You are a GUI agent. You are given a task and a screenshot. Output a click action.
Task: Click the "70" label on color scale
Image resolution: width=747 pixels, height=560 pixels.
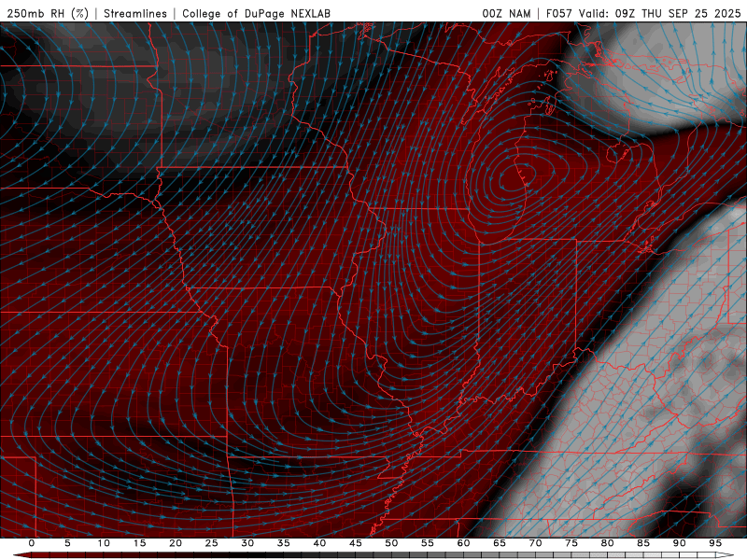(535, 543)
